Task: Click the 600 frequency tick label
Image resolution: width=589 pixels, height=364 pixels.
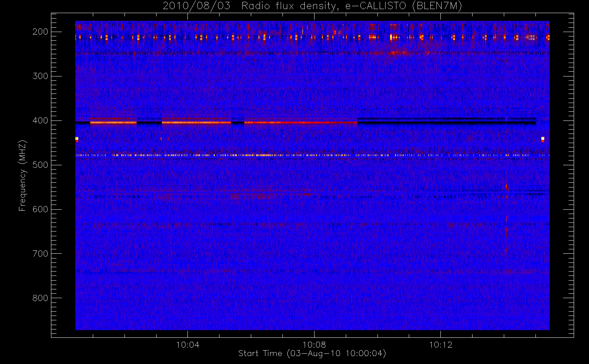Action: [40, 209]
